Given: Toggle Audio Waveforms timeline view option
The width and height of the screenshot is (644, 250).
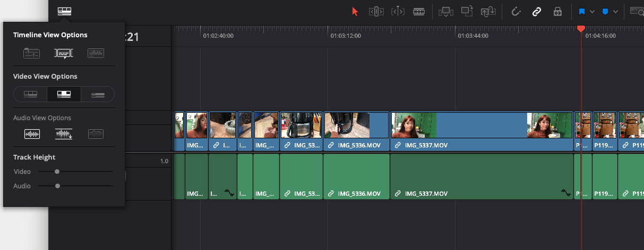Looking at the screenshot, I should (x=96, y=53).
